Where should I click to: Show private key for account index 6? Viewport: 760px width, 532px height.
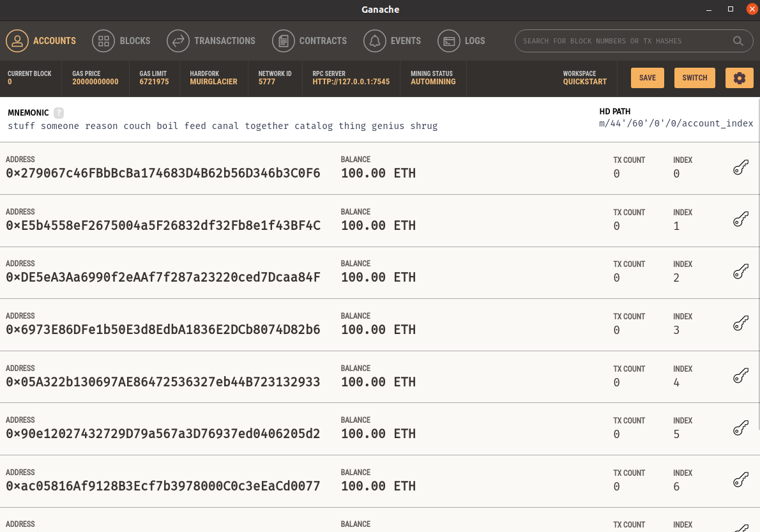[741, 480]
